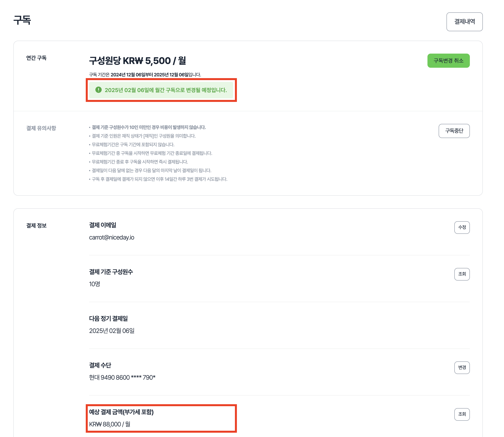The height and width of the screenshot is (437, 504).
Task: Open the 결제내역 payment history
Action: (x=464, y=22)
